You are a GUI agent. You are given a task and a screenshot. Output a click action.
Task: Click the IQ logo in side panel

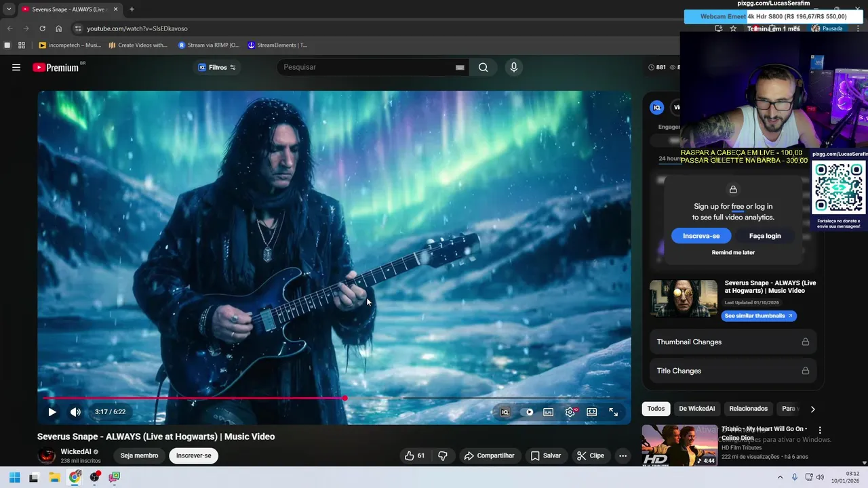click(656, 107)
